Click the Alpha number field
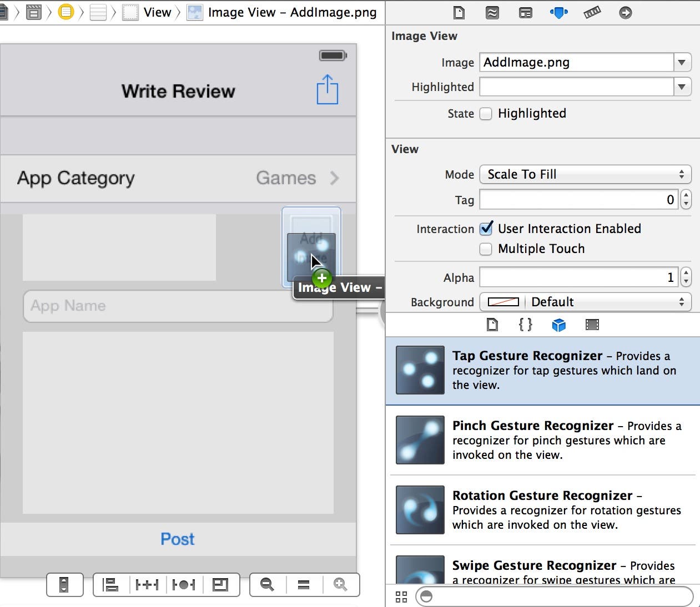Screen dimensions: 700x607 (x=580, y=277)
